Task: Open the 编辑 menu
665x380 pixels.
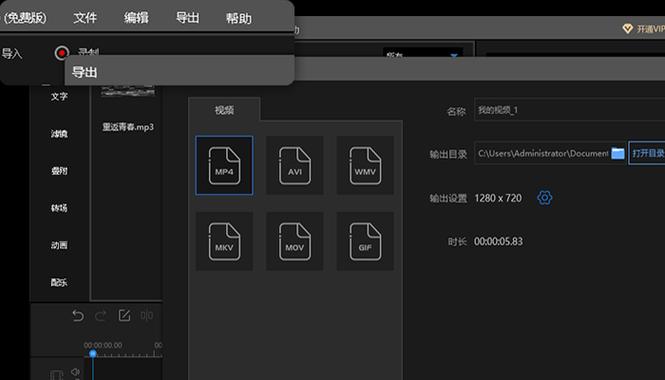Action: click(x=136, y=18)
